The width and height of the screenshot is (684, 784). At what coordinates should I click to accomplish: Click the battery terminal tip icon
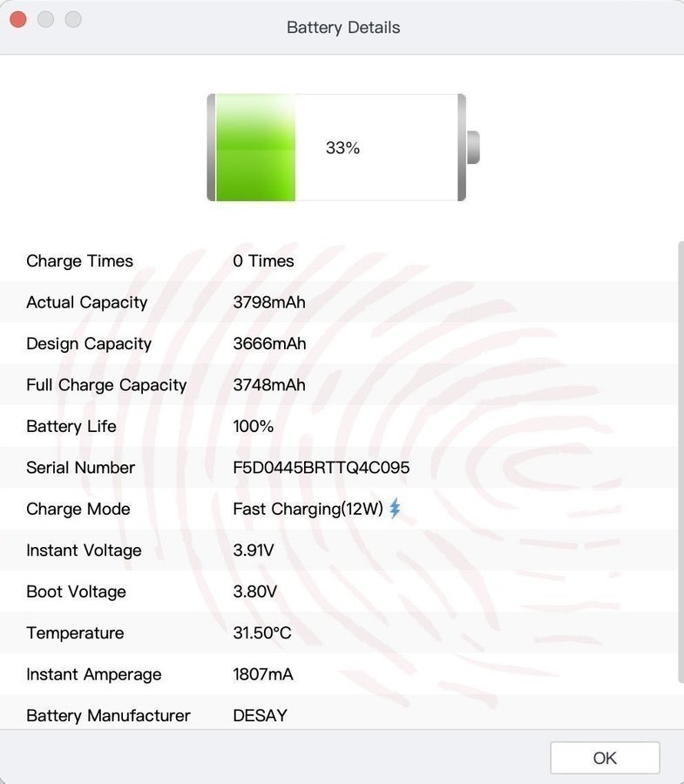coord(473,147)
